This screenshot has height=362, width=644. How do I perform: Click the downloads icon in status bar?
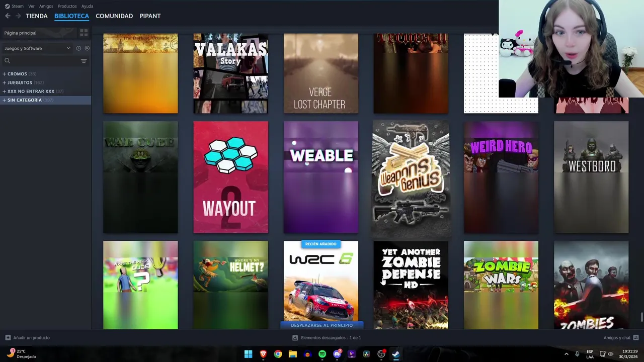(x=295, y=338)
